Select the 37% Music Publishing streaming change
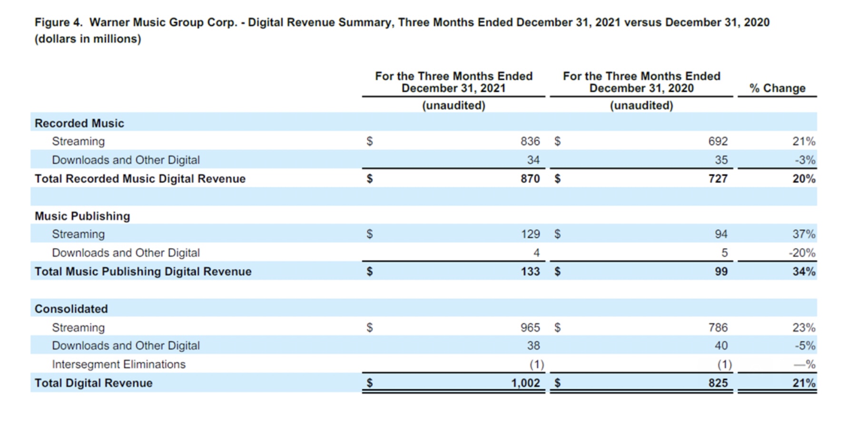Image resolution: width=868 pixels, height=427 pixels. [803, 234]
